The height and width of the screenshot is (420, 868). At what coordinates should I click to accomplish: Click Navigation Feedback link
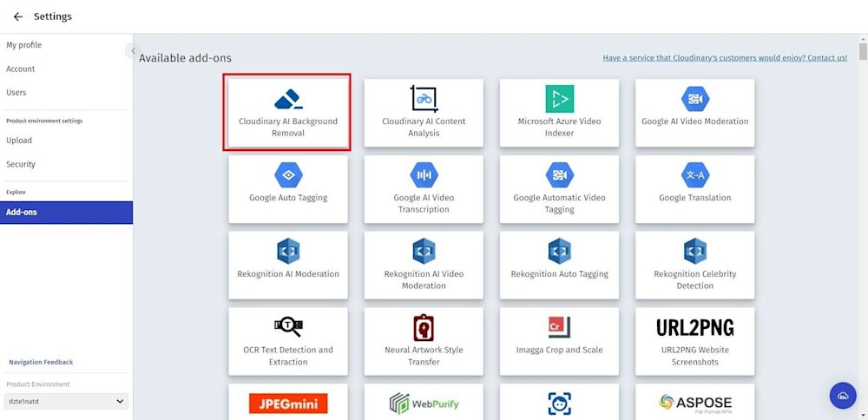pyautogui.click(x=41, y=363)
